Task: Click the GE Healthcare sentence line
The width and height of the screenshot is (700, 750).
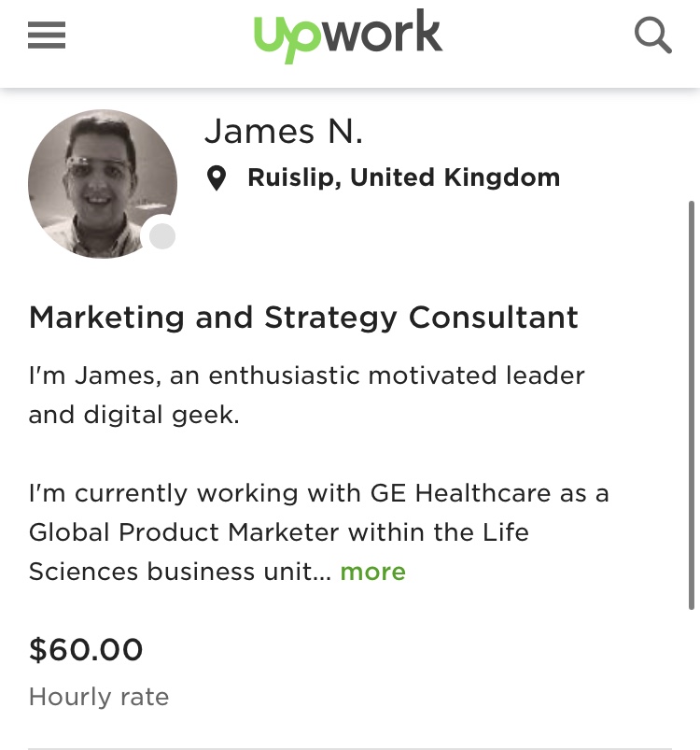Action: point(318,493)
